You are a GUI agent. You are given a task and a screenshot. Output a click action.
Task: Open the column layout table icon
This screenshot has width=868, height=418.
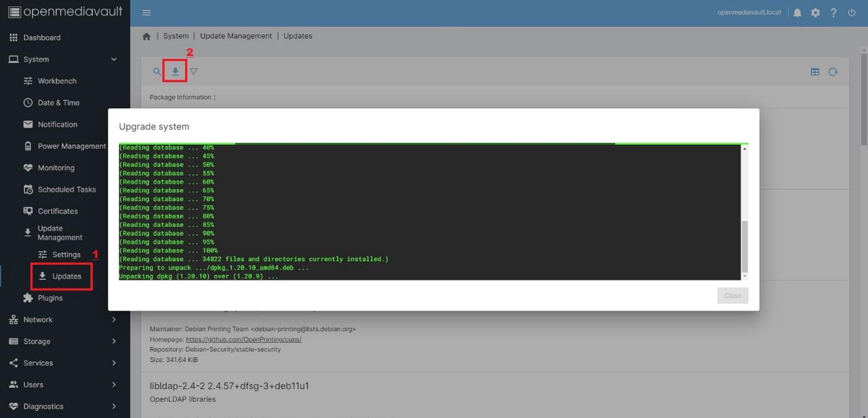tap(815, 72)
